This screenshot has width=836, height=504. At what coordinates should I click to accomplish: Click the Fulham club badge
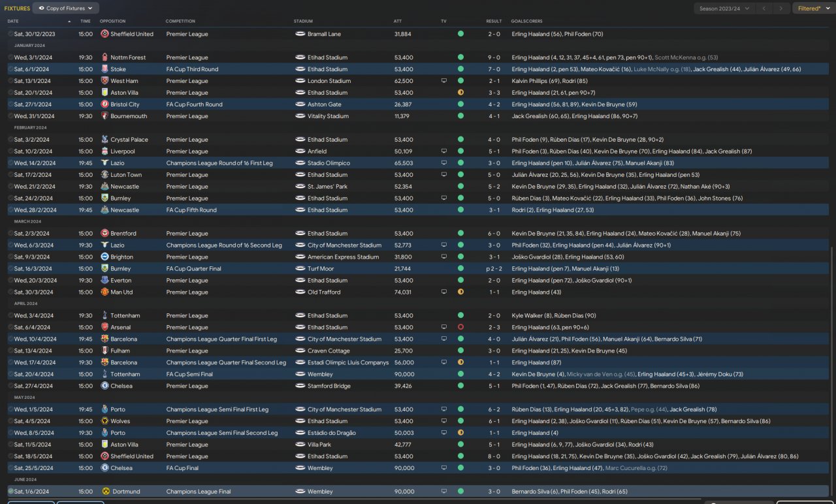104,351
